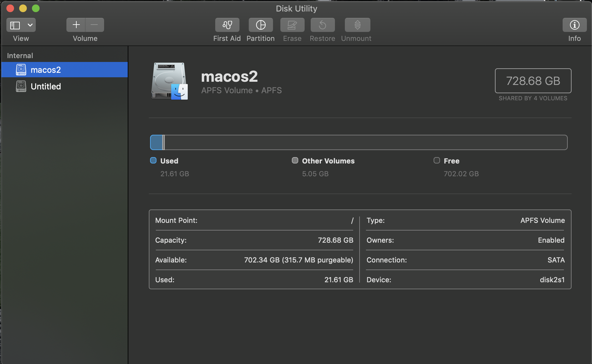Click the 'Available:' label
The height and width of the screenshot is (364, 592).
click(x=171, y=260)
